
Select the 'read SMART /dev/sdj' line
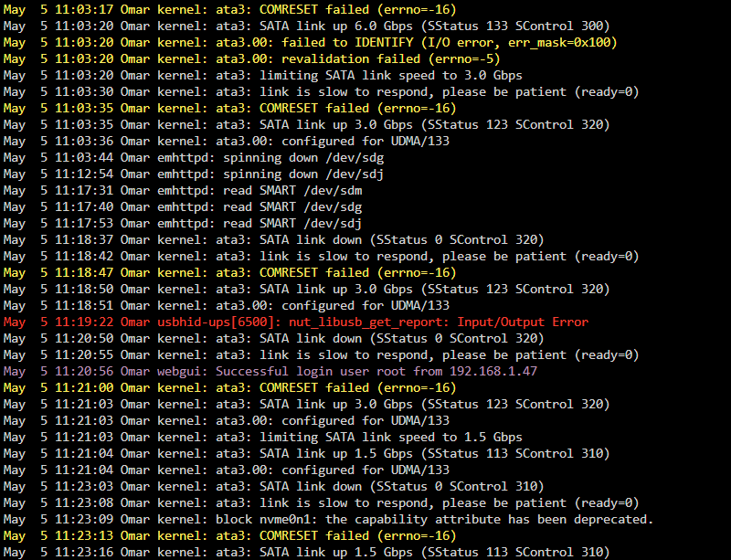(x=183, y=223)
